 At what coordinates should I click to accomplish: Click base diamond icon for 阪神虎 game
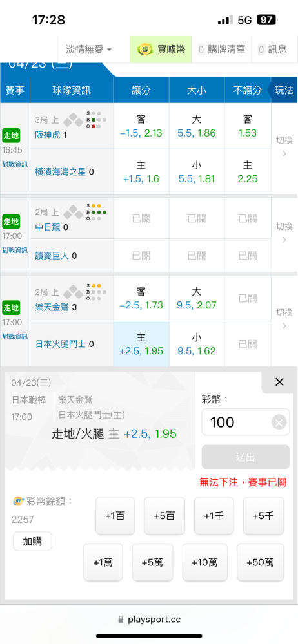coord(73,120)
